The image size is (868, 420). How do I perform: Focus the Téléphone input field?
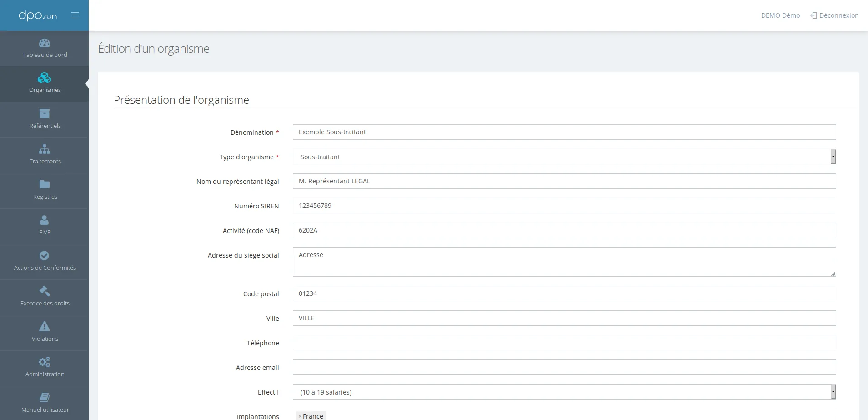[x=564, y=343]
